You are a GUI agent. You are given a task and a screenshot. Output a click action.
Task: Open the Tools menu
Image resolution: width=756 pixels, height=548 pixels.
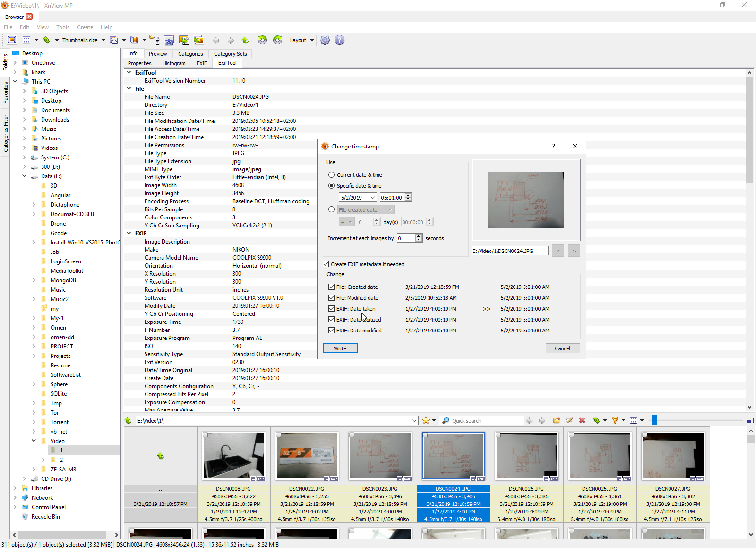pos(62,27)
